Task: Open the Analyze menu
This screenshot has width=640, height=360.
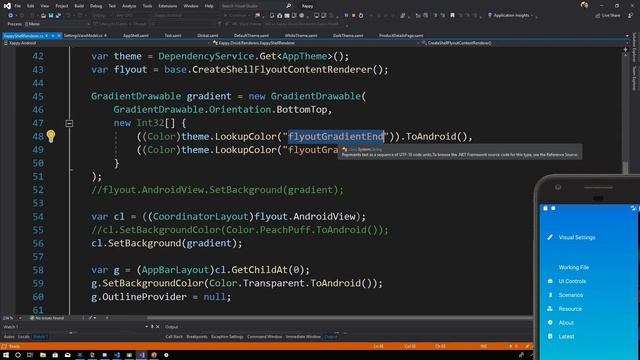Action: coord(129,6)
